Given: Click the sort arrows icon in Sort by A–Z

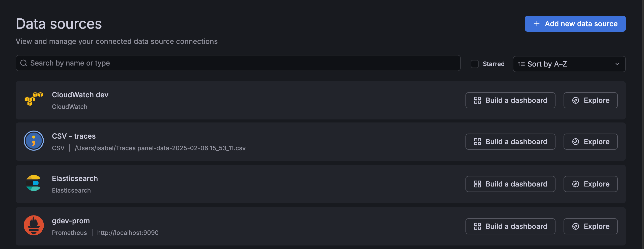Looking at the screenshot, I should click(x=520, y=64).
